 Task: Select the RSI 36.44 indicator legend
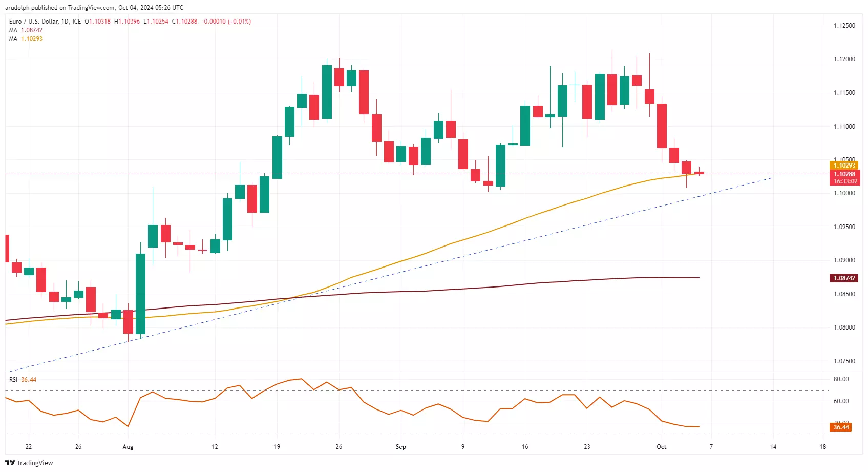pos(23,380)
